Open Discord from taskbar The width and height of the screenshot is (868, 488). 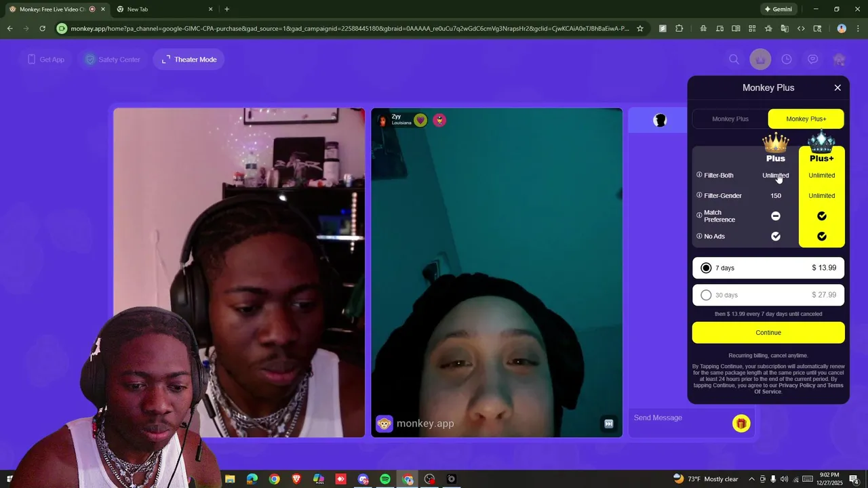[x=363, y=479]
